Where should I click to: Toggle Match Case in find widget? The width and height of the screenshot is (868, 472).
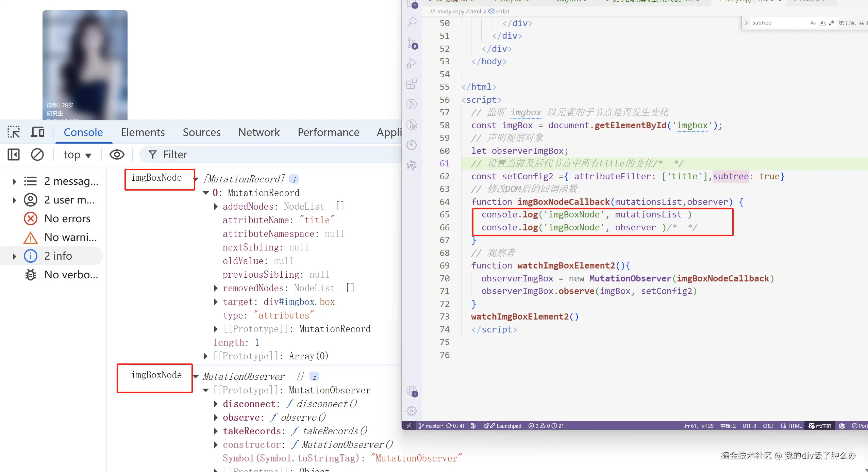point(813,23)
